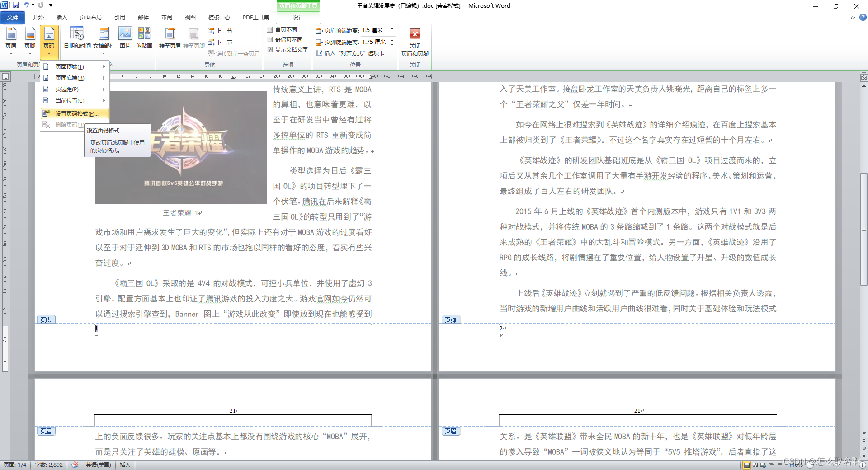Expand 页边距(P) submenu
This screenshot has width=868, height=470.
(x=75, y=89)
